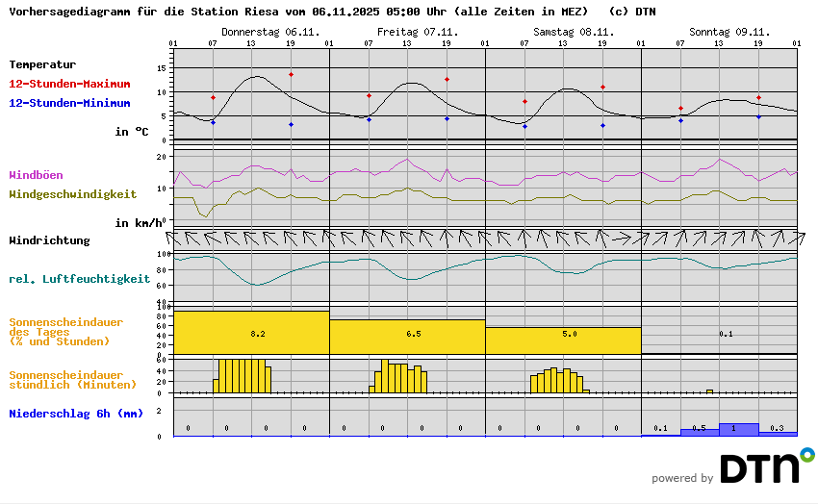Click the highest red maximum diamond on Donnerstag

pyautogui.click(x=291, y=74)
